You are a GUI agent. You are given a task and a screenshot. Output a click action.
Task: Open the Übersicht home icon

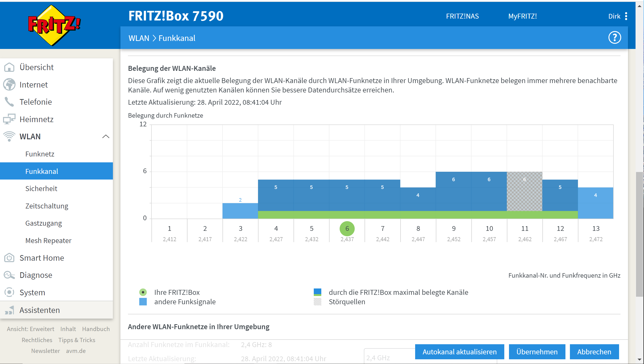click(x=9, y=67)
